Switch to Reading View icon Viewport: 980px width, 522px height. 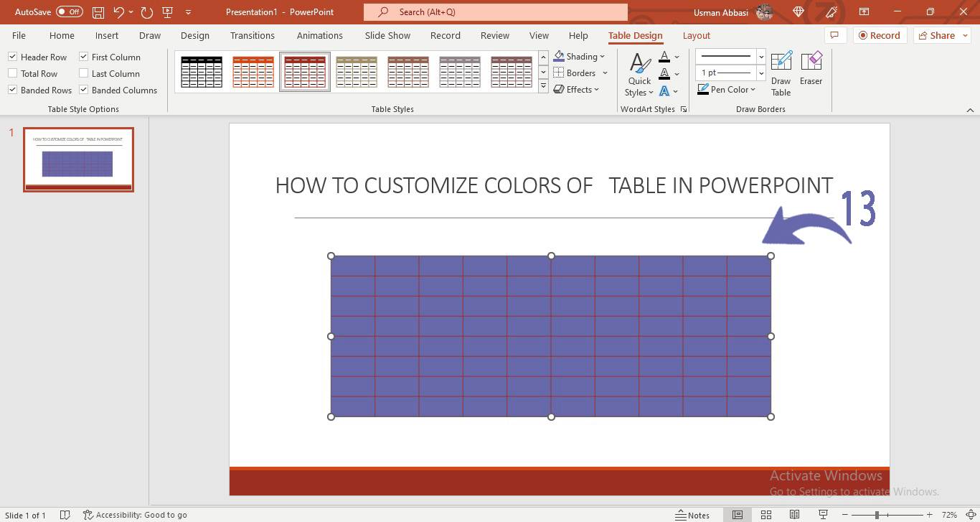794,515
